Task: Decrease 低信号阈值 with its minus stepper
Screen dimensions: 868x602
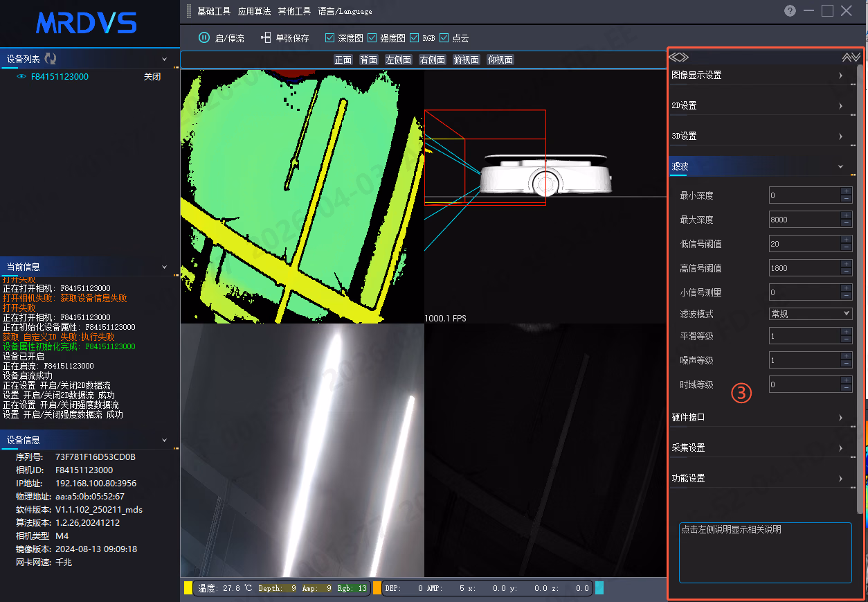Action: (x=846, y=247)
